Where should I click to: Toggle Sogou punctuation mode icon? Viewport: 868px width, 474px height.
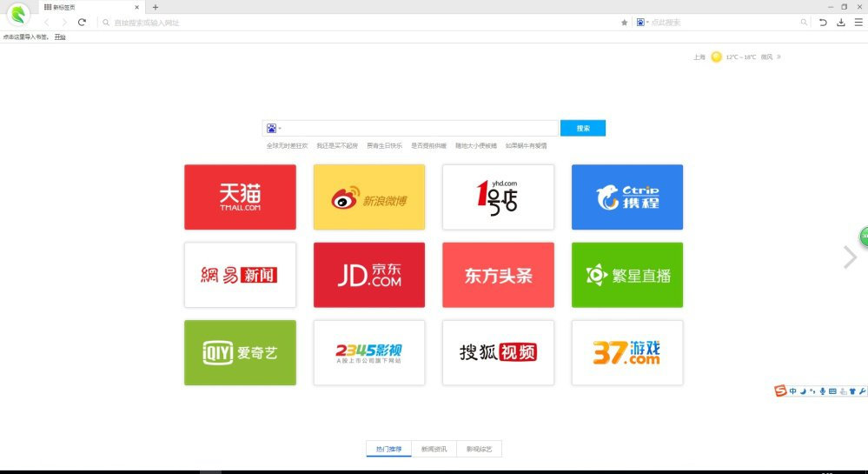[812, 391]
